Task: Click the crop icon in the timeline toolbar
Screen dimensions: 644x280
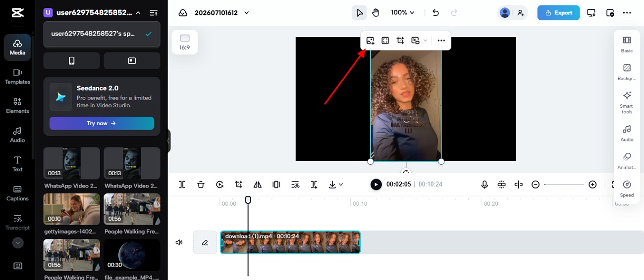Action: tap(239, 185)
